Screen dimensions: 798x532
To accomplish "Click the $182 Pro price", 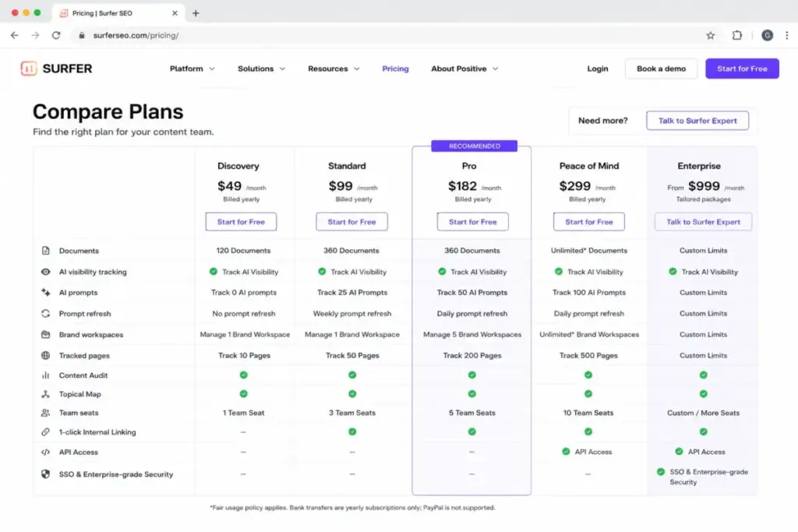I will (x=463, y=186).
